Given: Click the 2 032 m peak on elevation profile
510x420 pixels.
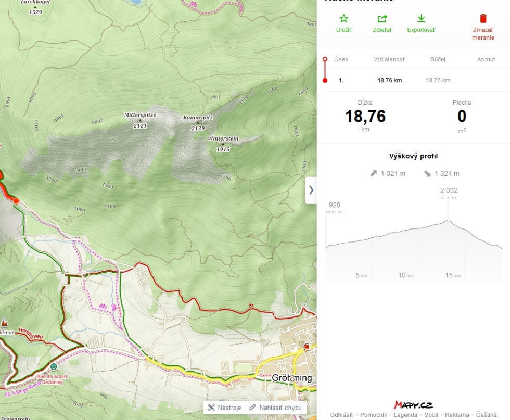Looking at the screenshot, I should pyautogui.click(x=449, y=221).
